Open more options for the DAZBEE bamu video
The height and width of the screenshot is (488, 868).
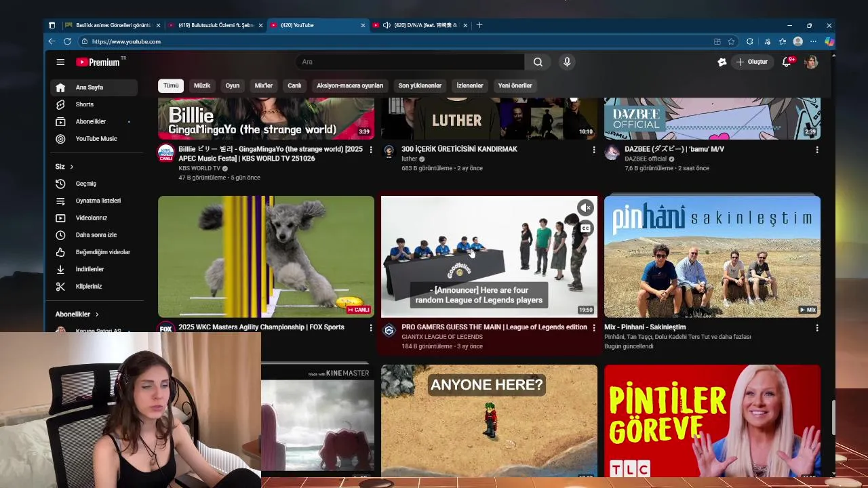pos(816,150)
